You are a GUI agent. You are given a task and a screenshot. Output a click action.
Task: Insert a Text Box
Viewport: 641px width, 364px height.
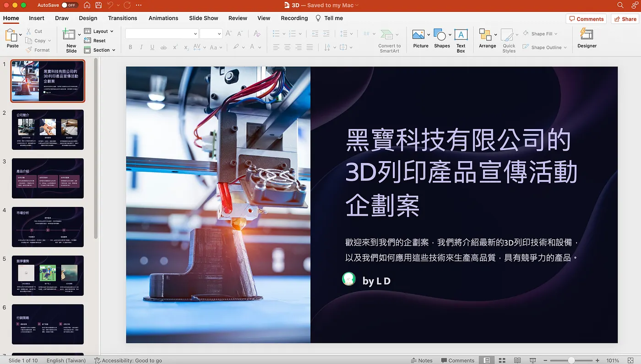tap(461, 41)
